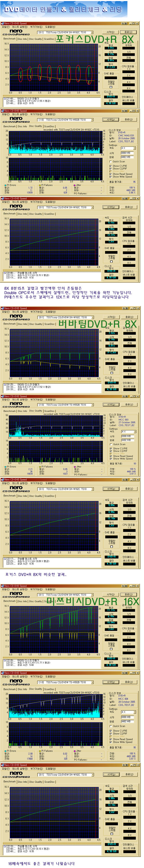
Task: Enable Quick Scan in MCC 004 window
Action: pos(111,726)
